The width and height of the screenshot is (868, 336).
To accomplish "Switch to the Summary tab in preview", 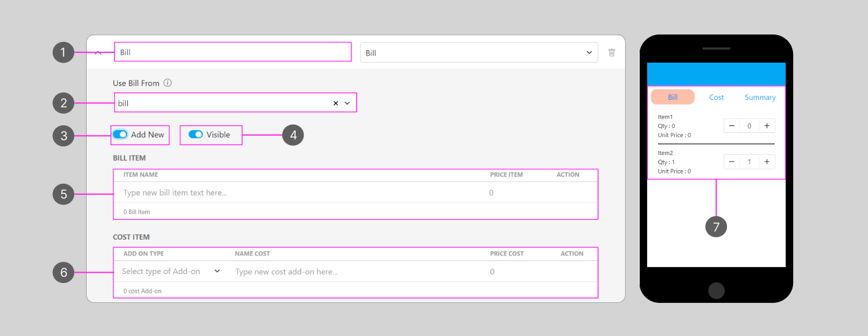I will pyautogui.click(x=760, y=97).
